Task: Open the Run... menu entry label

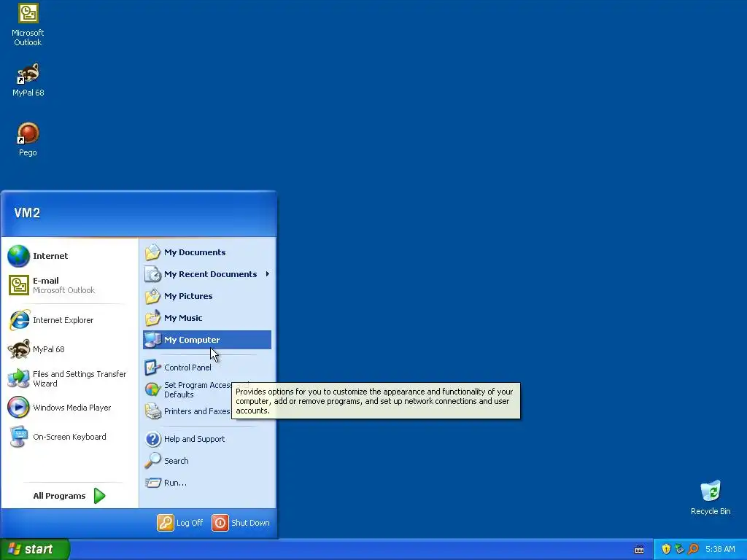Action: (x=175, y=483)
